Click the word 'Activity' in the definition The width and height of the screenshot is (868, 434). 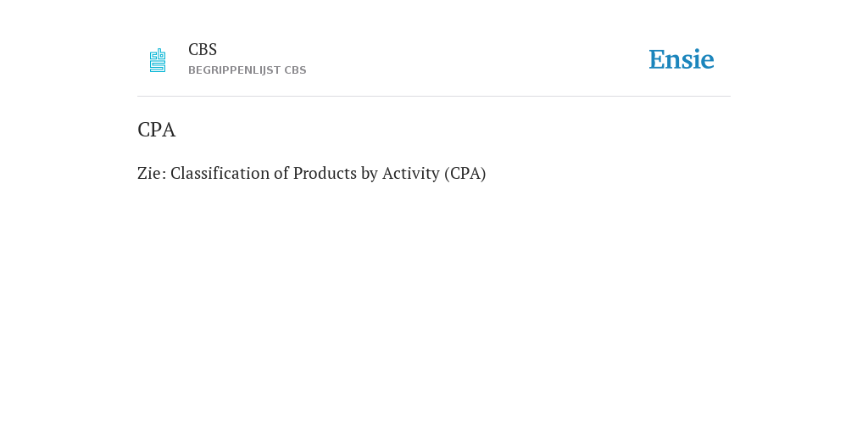coord(411,174)
